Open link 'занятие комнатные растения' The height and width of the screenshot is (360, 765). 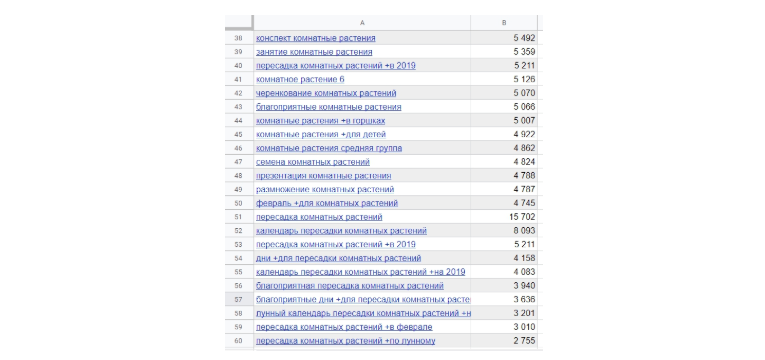314,52
